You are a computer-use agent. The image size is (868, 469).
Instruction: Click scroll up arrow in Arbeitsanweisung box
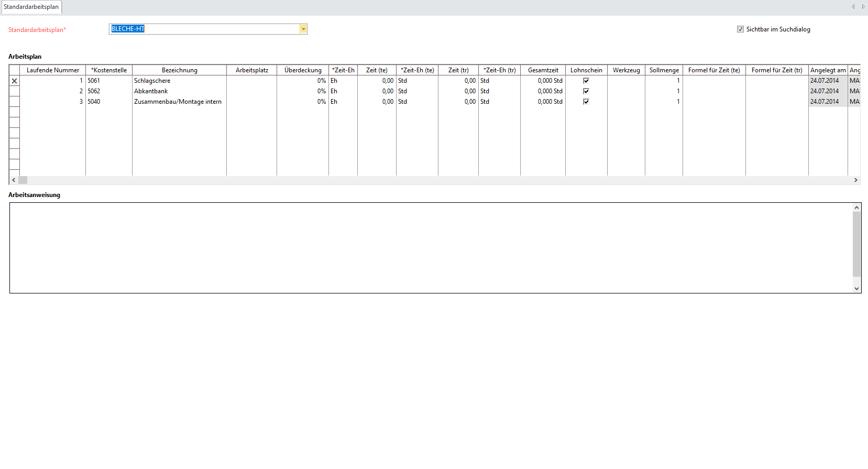point(856,208)
